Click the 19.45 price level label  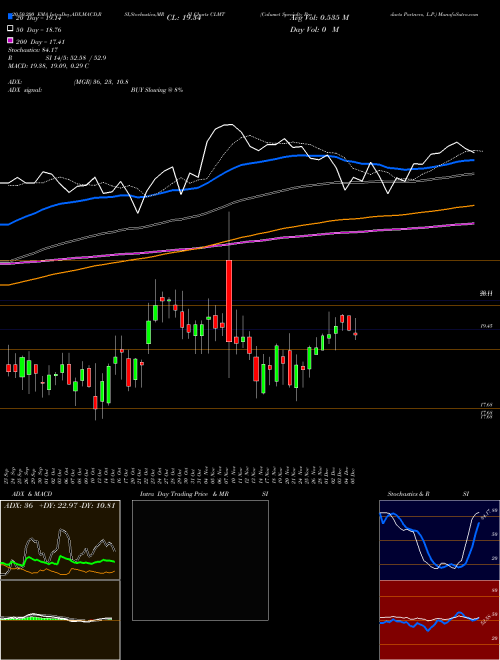tap(487, 326)
